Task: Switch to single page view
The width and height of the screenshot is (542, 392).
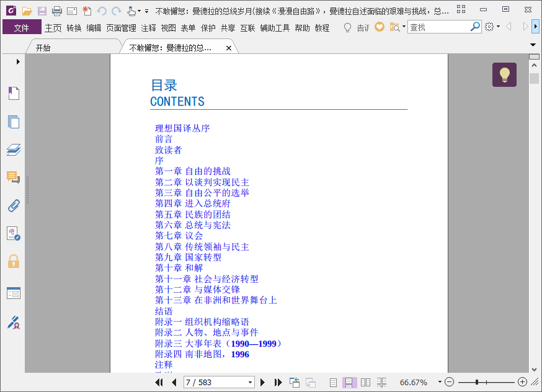Action: (x=333, y=382)
